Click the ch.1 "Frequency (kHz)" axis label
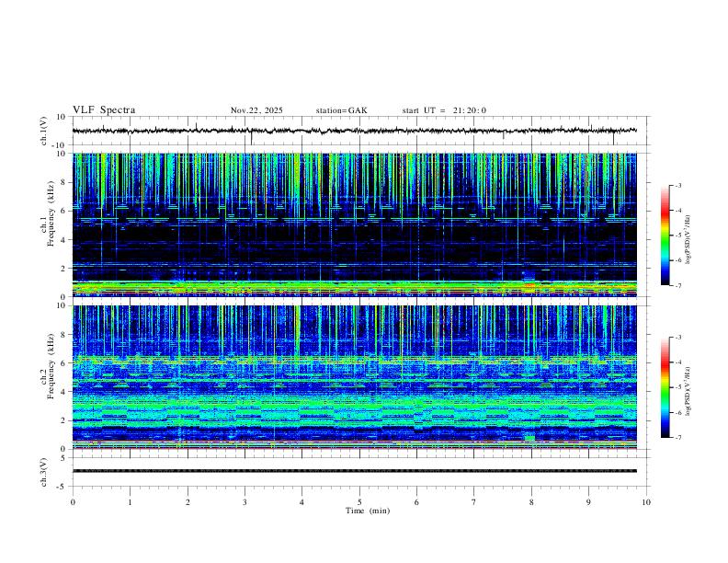Screen dimensions: 728x563 pos(51,213)
